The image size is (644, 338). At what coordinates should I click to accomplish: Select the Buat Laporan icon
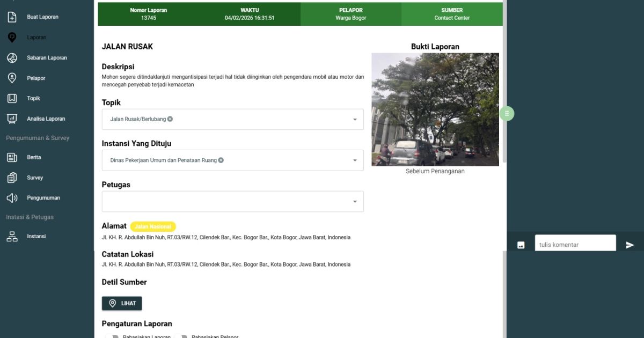pyautogui.click(x=12, y=17)
